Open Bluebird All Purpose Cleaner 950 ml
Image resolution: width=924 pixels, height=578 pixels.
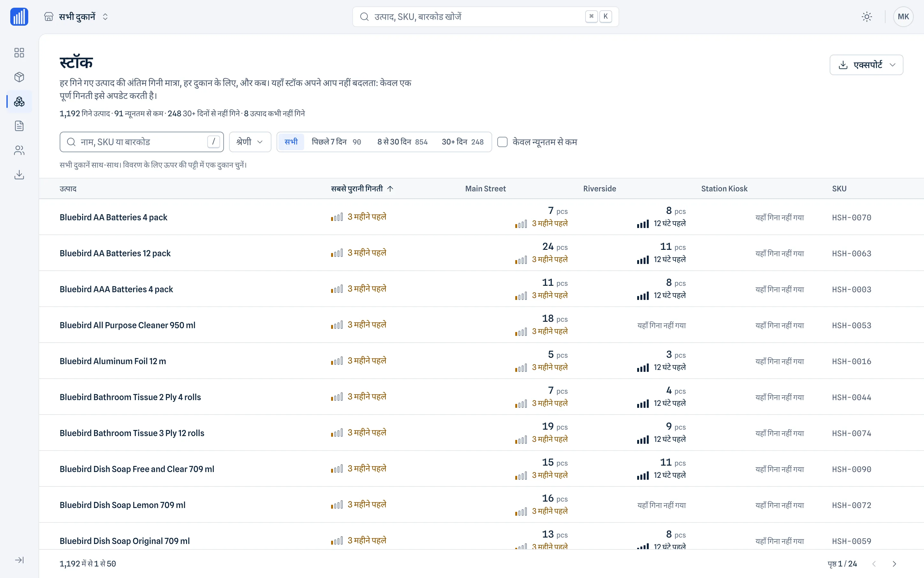pos(127,325)
